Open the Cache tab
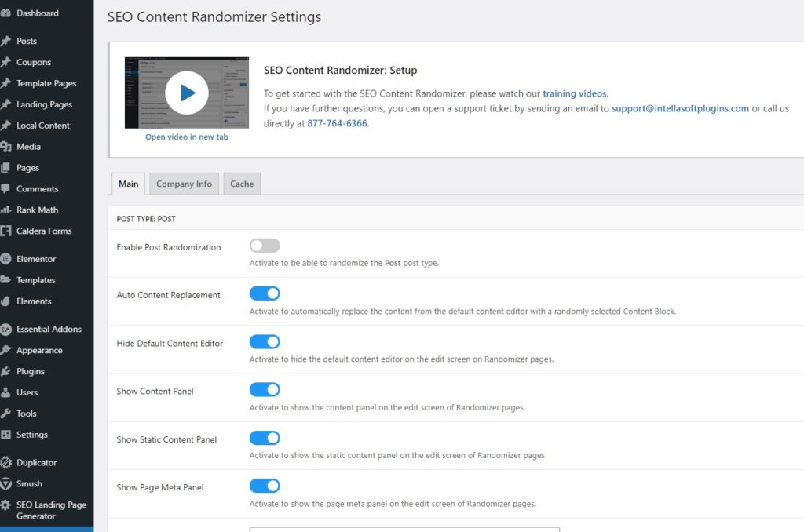Screen dimensions: 804x532 pyautogui.click(x=241, y=184)
